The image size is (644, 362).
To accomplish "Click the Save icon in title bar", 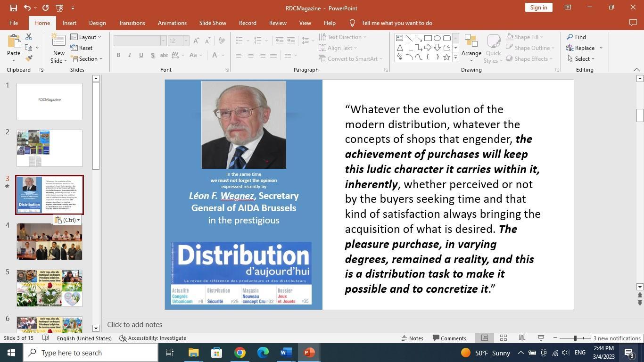I will click(x=13, y=8).
